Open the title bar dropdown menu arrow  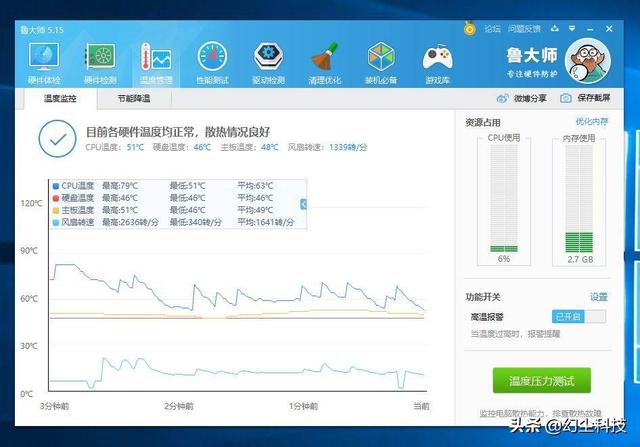coord(572,29)
